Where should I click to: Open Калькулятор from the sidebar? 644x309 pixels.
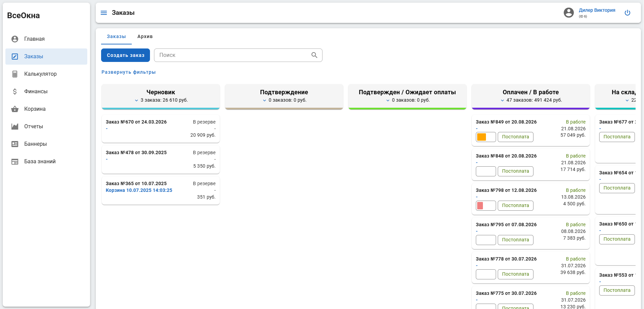46,74
